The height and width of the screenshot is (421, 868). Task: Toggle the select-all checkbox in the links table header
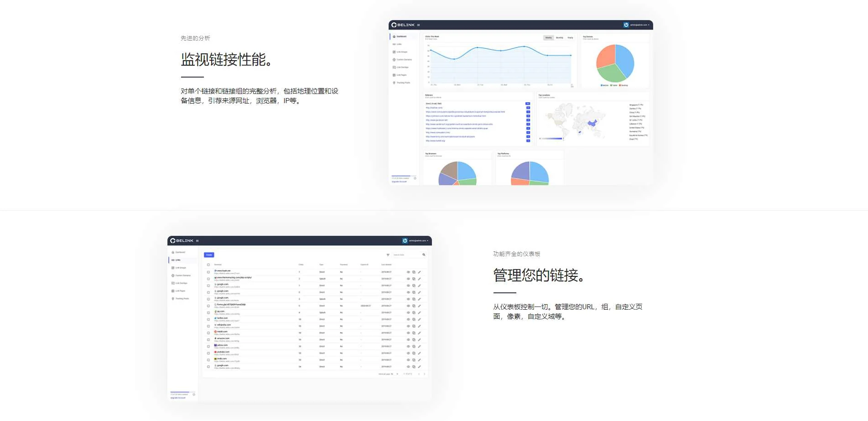(208, 265)
